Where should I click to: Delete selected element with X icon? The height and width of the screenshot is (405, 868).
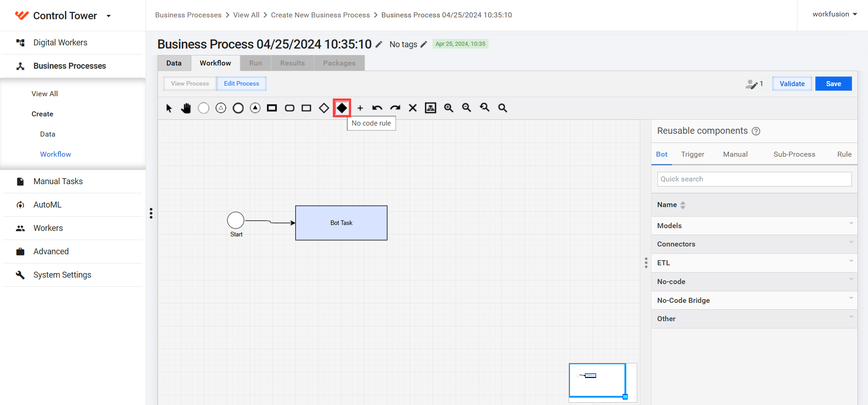412,108
